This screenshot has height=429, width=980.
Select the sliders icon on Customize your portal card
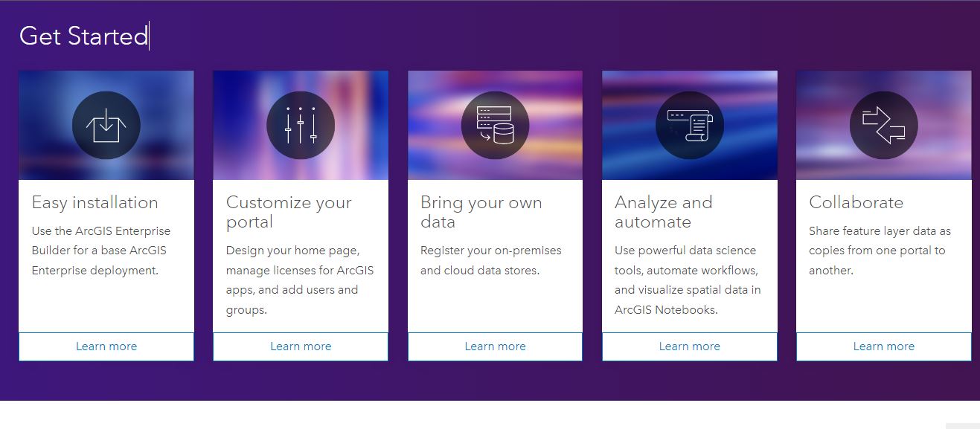(300, 125)
